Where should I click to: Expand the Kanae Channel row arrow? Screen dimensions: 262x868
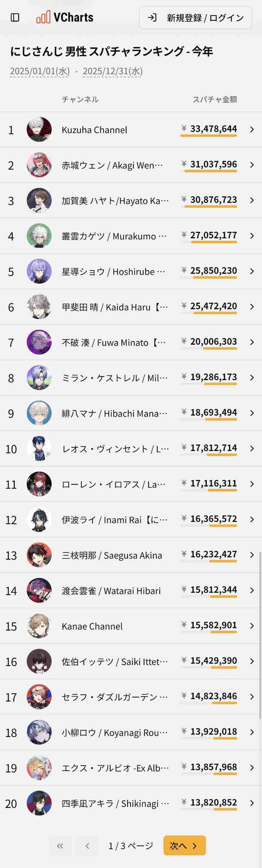click(x=252, y=626)
